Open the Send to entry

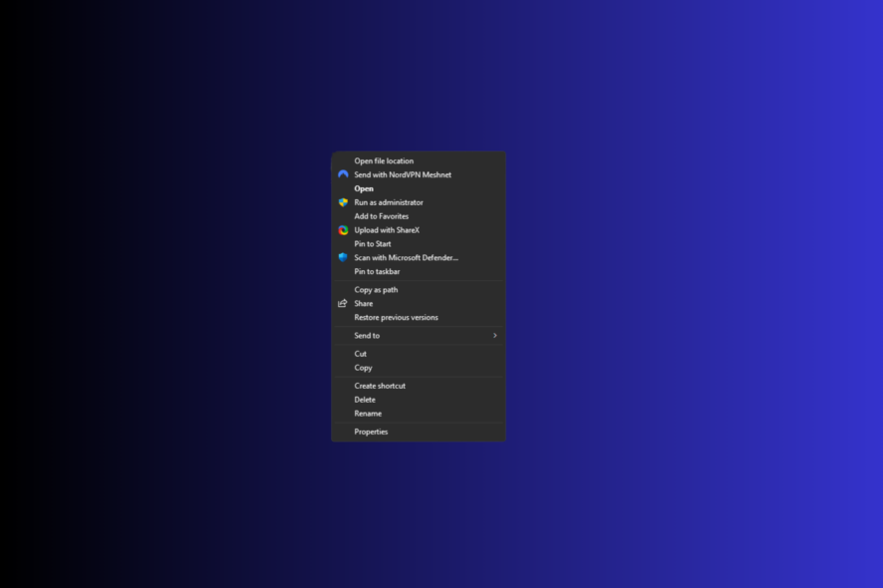[x=419, y=336]
